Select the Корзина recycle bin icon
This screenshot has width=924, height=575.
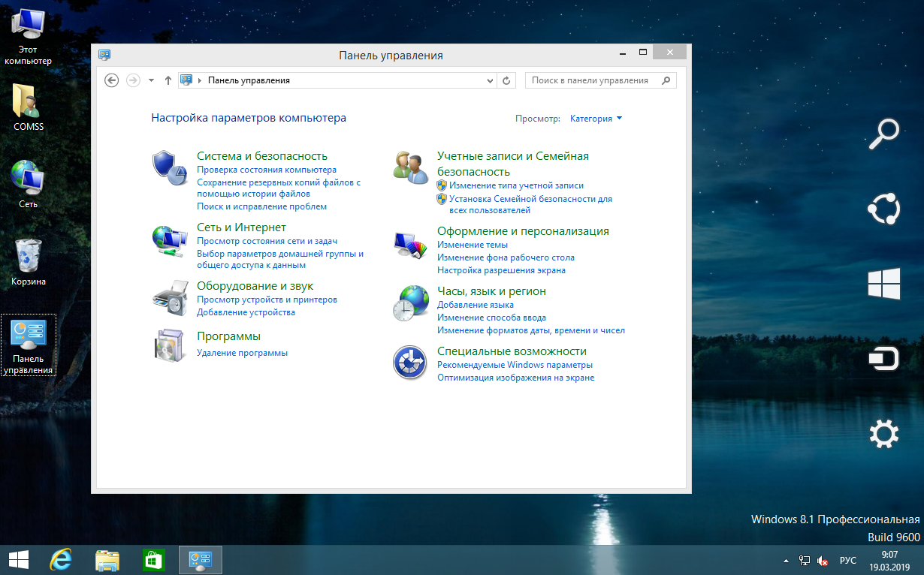[x=29, y=262]
